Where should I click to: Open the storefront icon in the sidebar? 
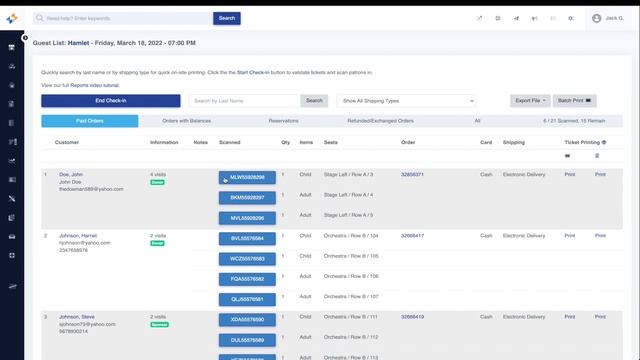tap(12, 48)
